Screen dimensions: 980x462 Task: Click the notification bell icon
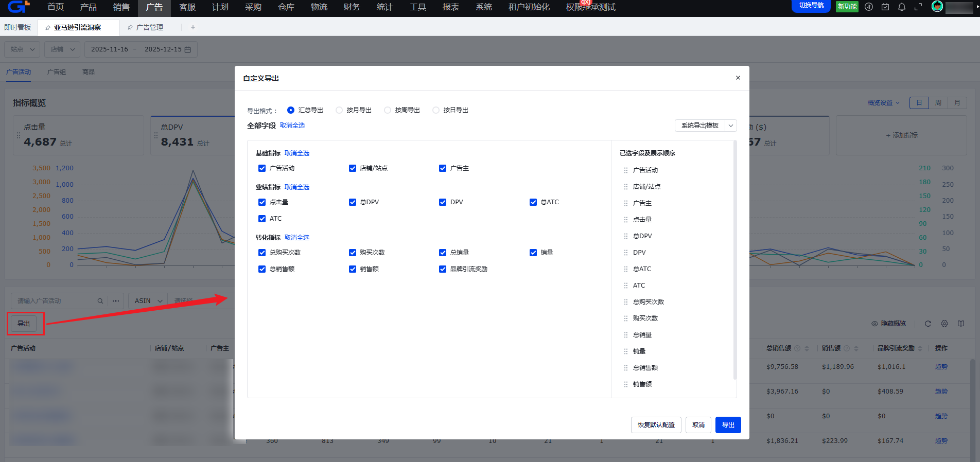click(x=902, y=7)
